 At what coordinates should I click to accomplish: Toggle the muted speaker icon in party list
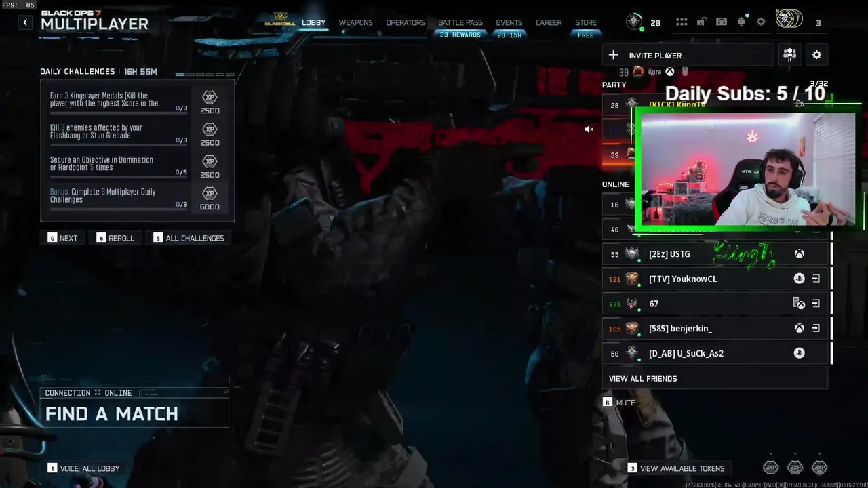pyautogui.click(x=589, y=129)
